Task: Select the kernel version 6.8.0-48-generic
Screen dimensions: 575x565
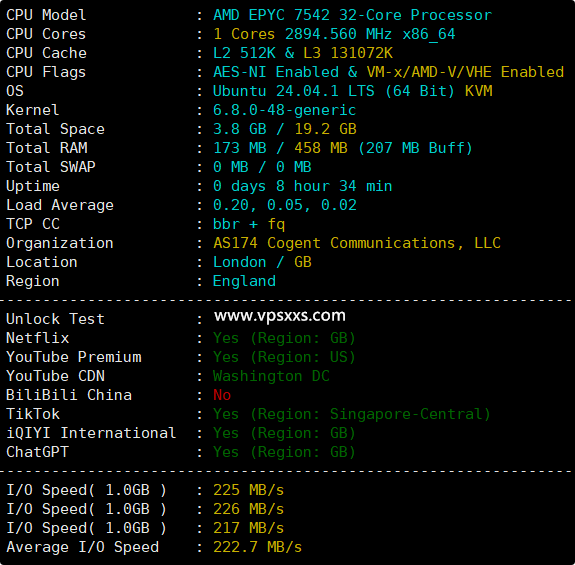Action: point(285,110)
